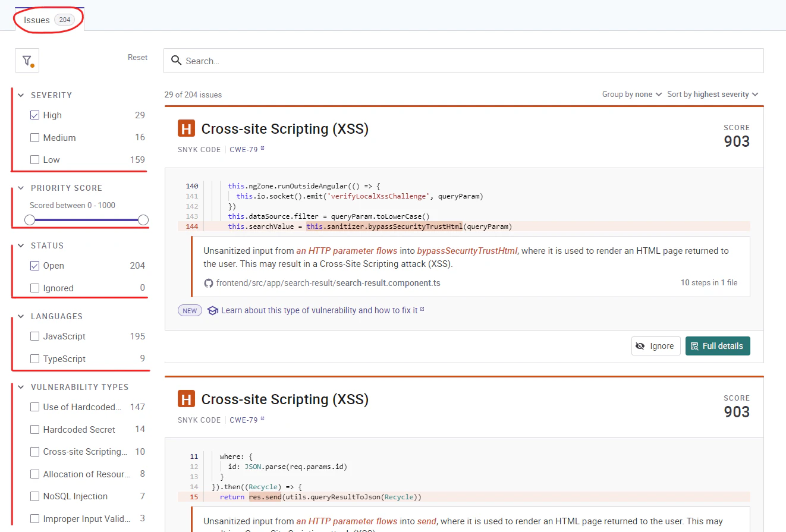Click the NEW badge under first issue
Image resolution: width=786 pixels, height=532 pixels.
tap(190, 310)
